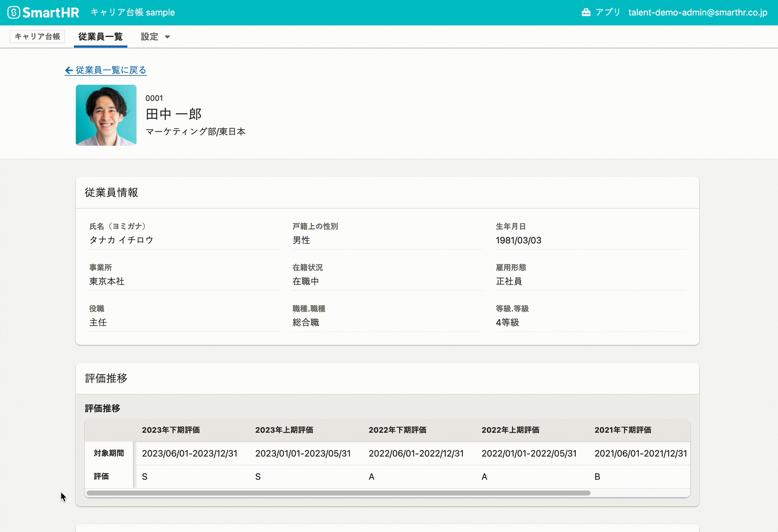Image resolution: width=778 pixels, height=532 pixels.
Task: Switch to the 従業員一覧 tab
Action: click(x=100, y=37)
